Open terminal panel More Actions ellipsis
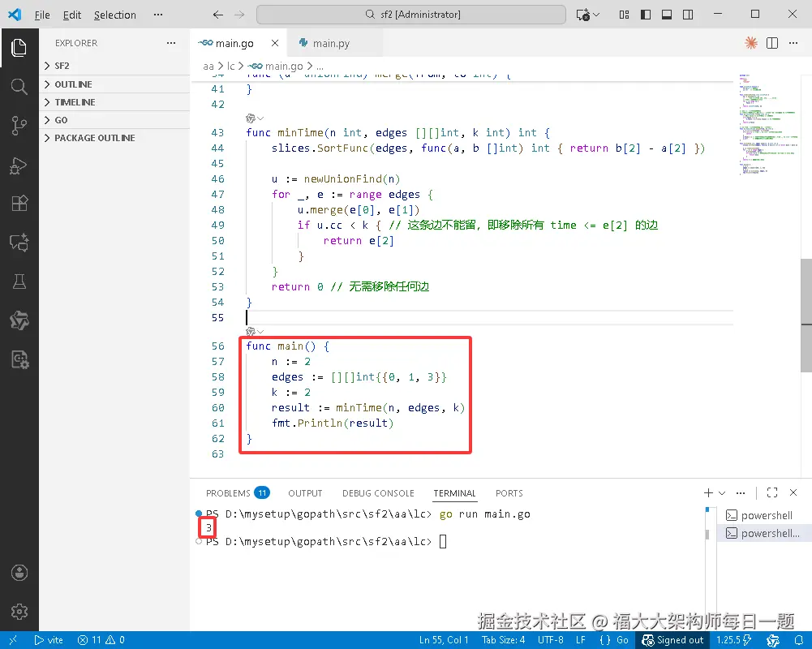Screen dimensions: 812x649 click(x=741, y=492)
